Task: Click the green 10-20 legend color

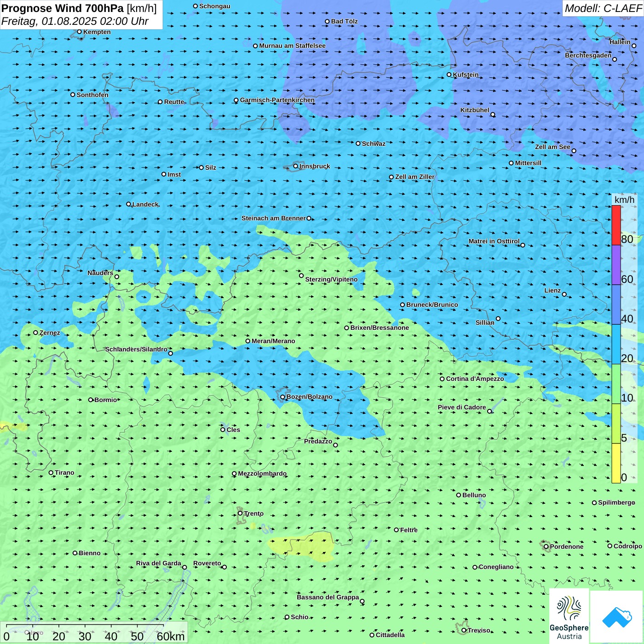Action: (616, 384)
